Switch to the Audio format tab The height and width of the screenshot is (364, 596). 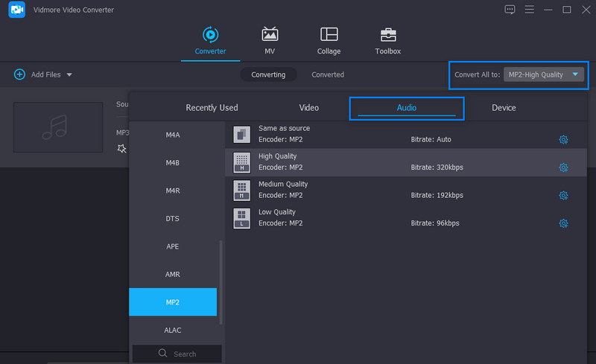pos(406,108)
